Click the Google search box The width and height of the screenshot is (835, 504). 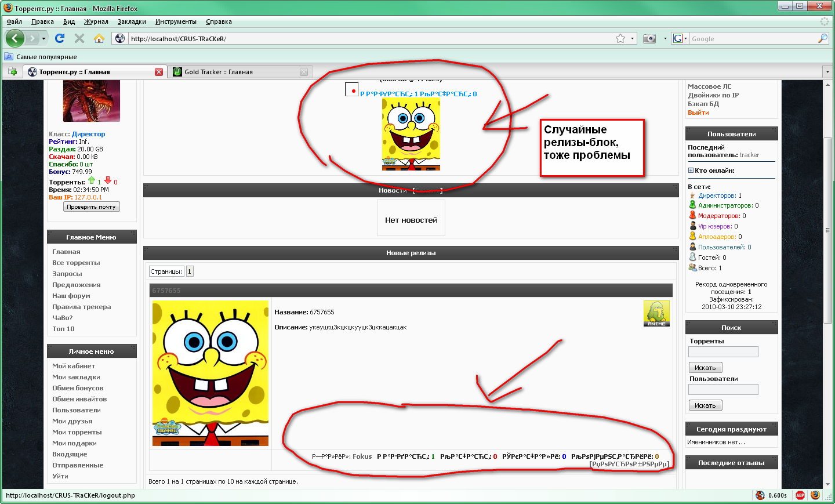(x=753, y=39)
